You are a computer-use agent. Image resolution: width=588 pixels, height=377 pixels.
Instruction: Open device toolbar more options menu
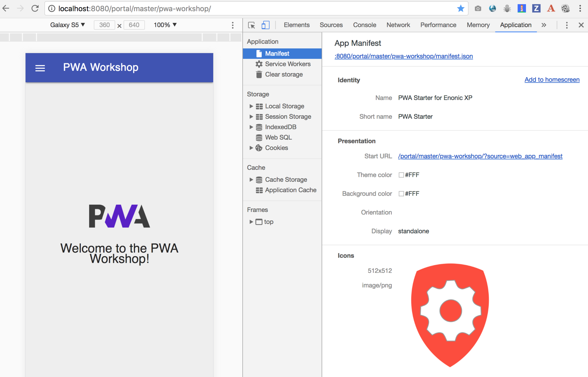(x=233, y=25)
